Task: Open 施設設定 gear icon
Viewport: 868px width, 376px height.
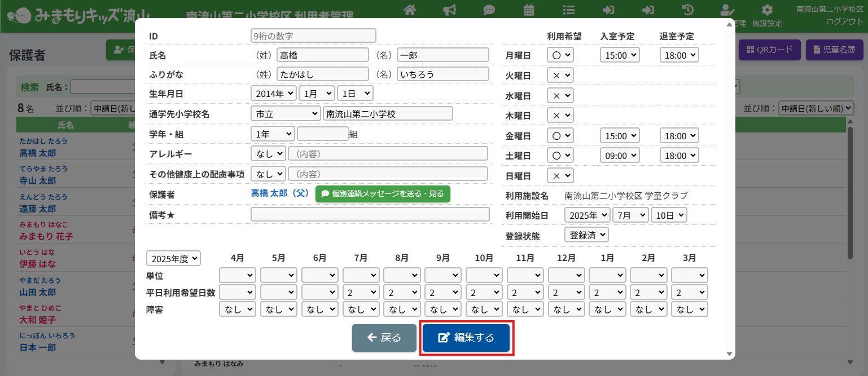Action: (767, 10)
